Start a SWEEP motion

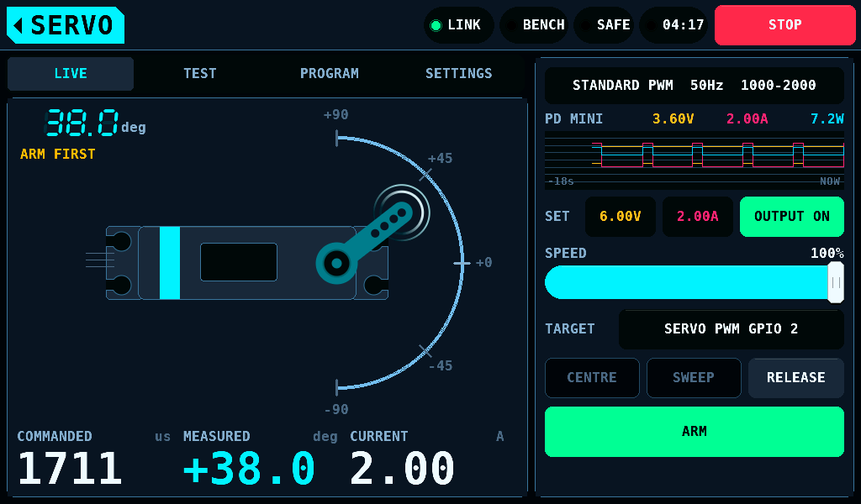tap(694, 378)
